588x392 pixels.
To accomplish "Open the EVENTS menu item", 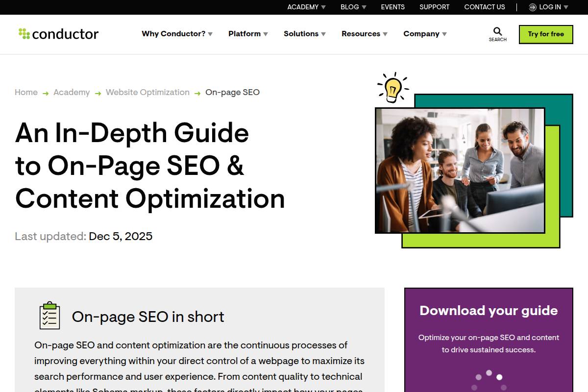I will tap(392, 7).
